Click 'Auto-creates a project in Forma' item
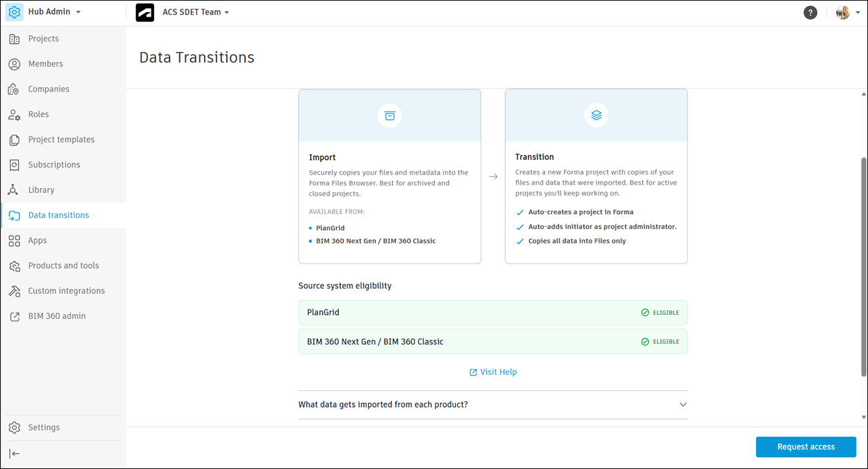 (581, 212)
